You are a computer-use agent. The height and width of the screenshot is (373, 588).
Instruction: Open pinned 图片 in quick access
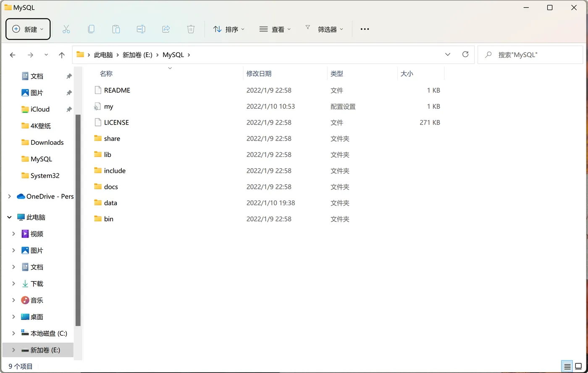(x=37, y=93)
